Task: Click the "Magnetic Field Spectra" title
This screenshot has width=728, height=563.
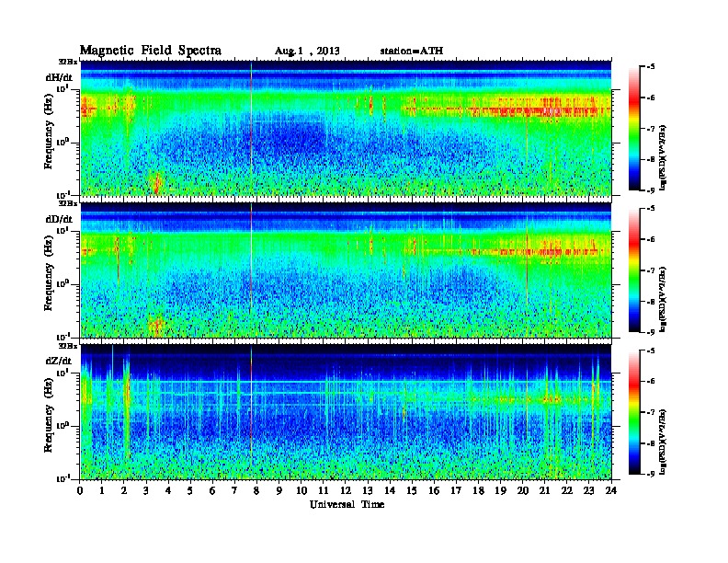Action: pyautogui.click(x=151, y=51)
